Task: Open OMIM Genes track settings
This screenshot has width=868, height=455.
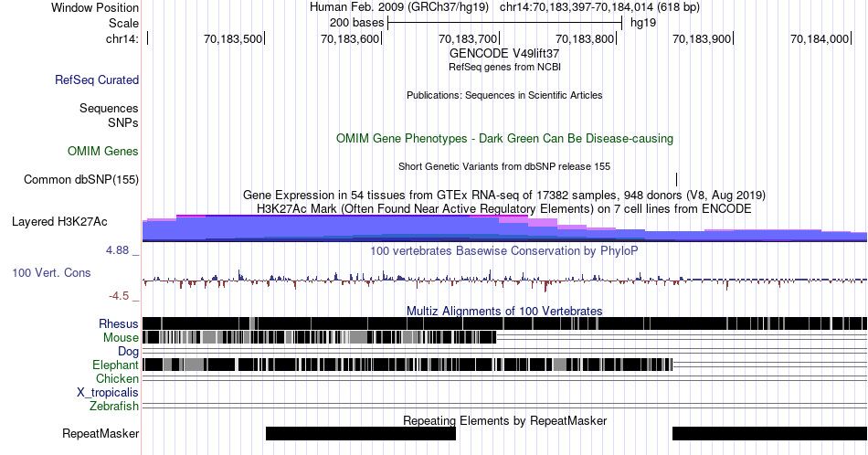Action: pos(103,151)
